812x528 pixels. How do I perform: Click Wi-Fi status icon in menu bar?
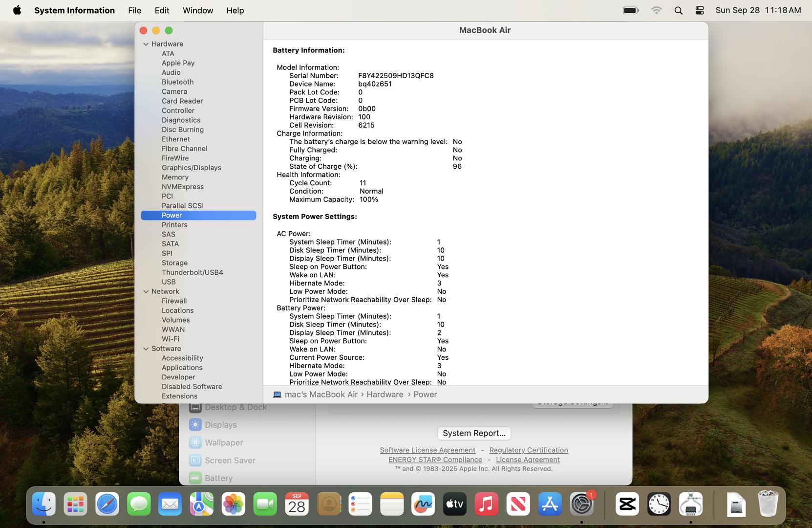[x=657, y=10]
